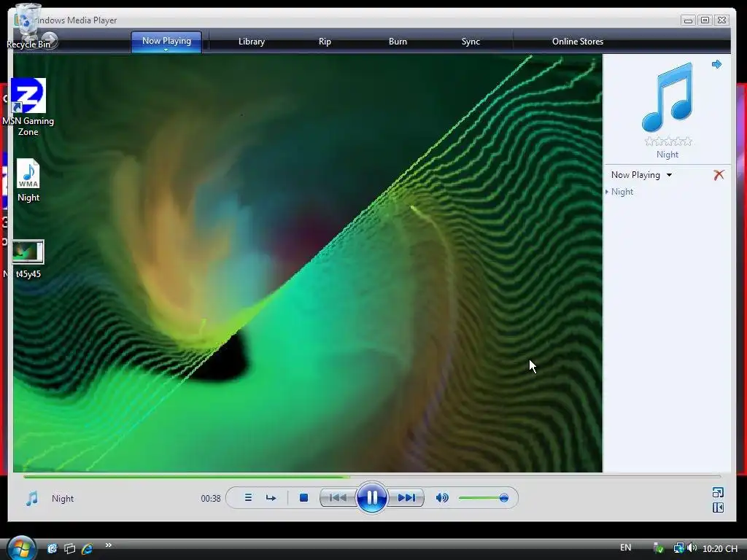Open the Burn tab
Viewport: 747px width, 560px height.
pyautogui.click(x=398, y=42)
